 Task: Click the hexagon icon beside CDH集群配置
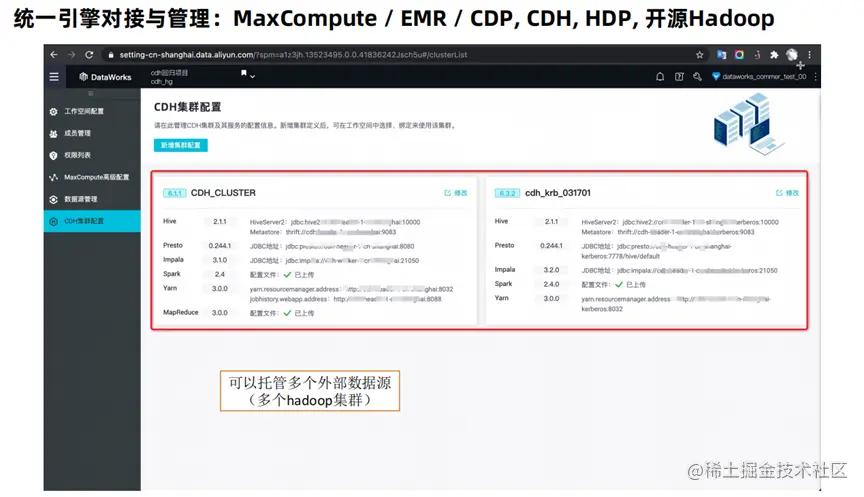[x=53, y=222]
